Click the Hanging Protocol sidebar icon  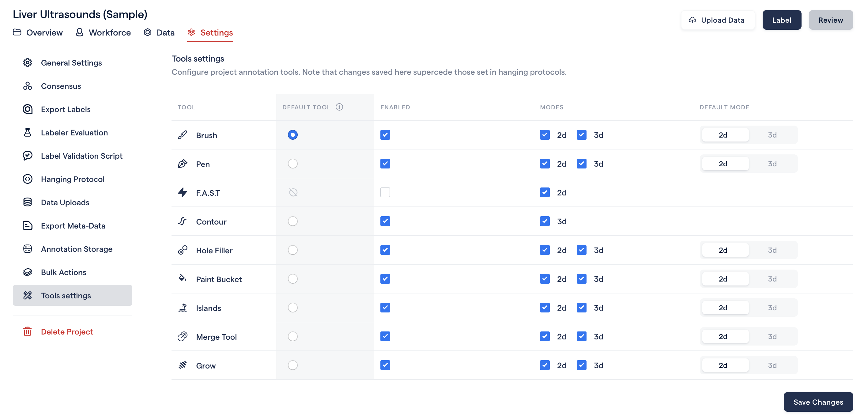pos(28,179)
